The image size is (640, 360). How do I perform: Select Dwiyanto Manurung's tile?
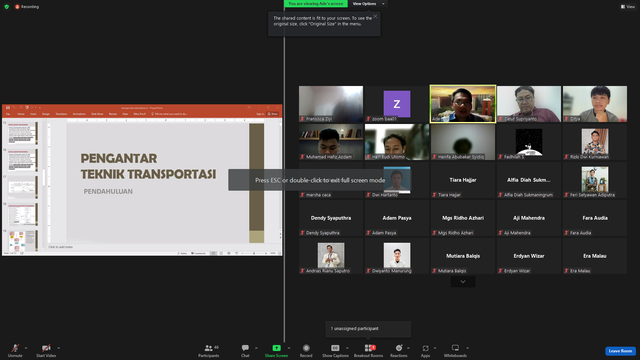pyautogui.click(x=397, y=256)
